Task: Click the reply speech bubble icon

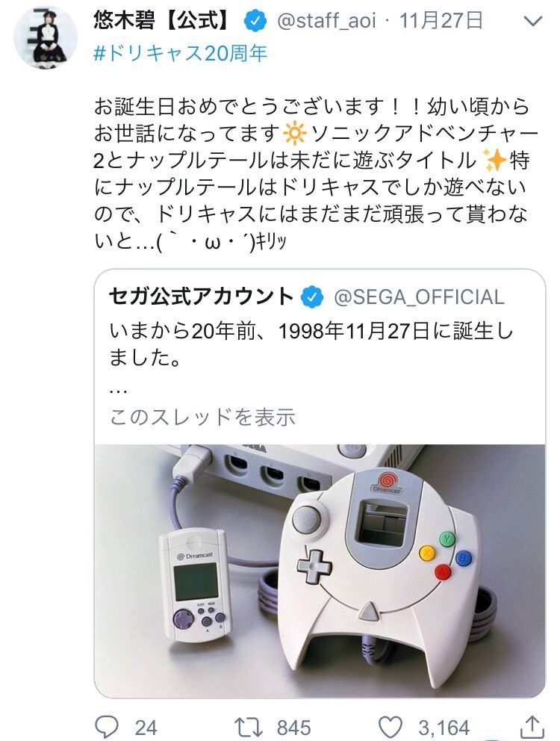Action: (107, 726)
